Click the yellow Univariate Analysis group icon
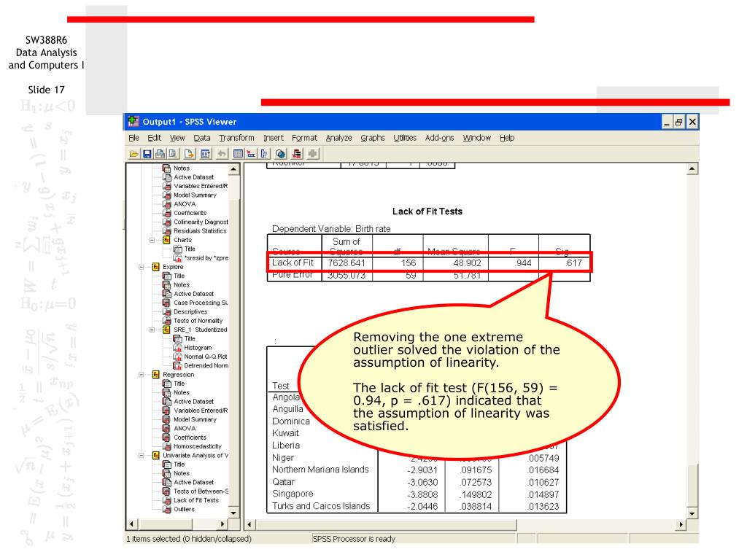The height and width of the screenshot is (560, 747). (x=156, y=456)
